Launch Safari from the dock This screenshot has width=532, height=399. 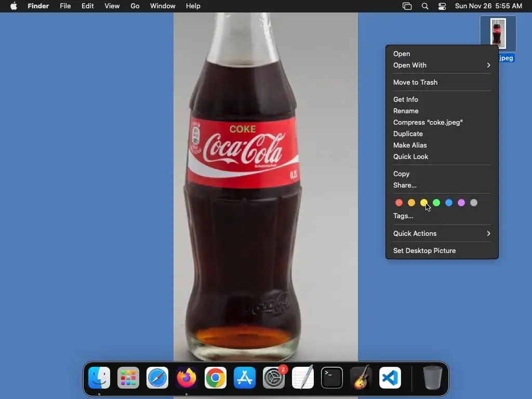tap(157, 378)
